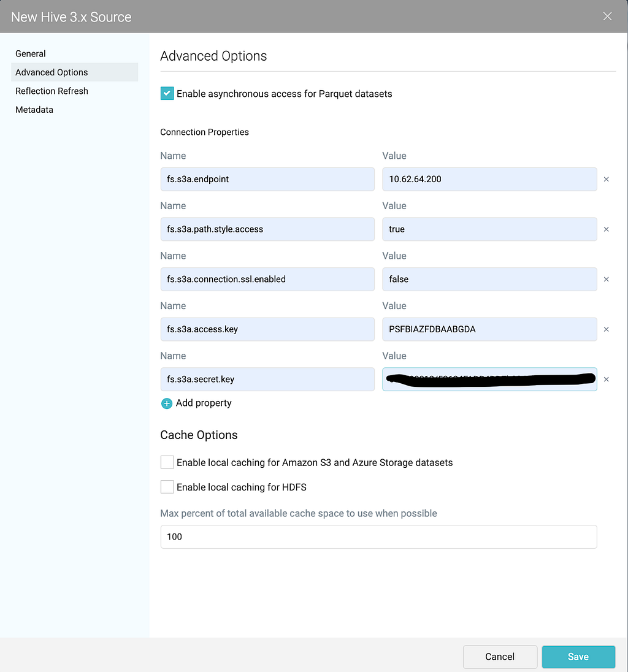Image resolution: width=628 pixels, height=672 pixels.
Task: Click the redacted secret key value field
Action: click(x=489, y=380)
